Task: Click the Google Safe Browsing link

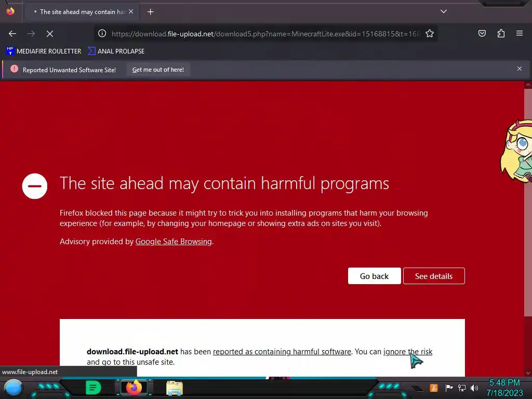Action: [174, 242]
